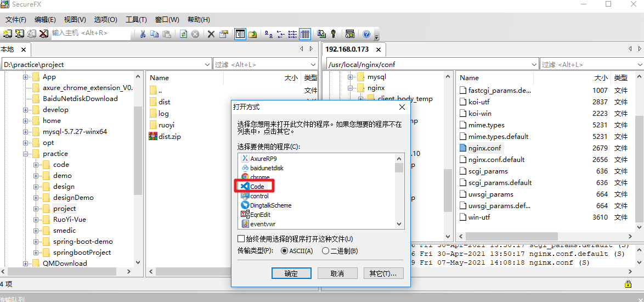The height and width of the screenshot is (302, 644).
Task: Open the local filter dropdown arrow
Action: coord(313,64)
